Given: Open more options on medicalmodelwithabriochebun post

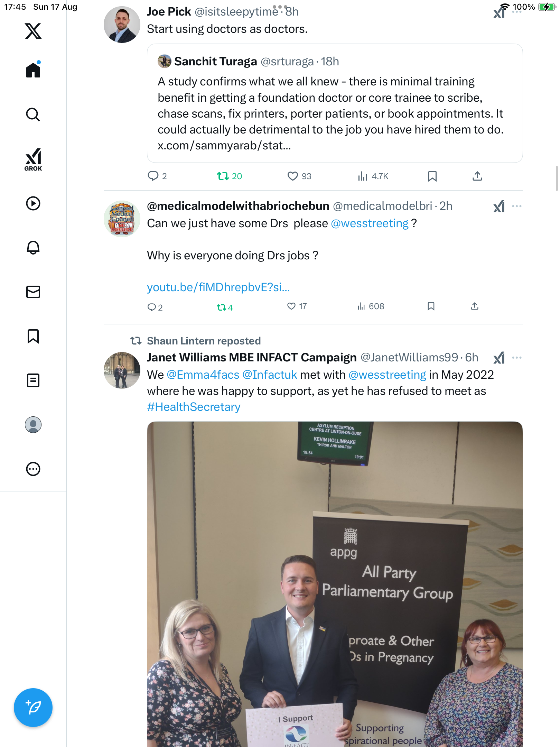Looking at the screenshot, I should click(517, 206).
